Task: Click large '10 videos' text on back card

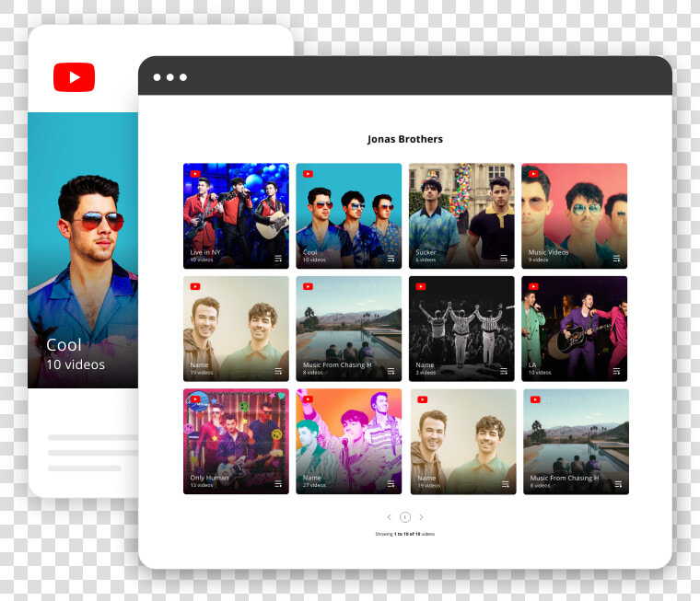Action: 76,364
